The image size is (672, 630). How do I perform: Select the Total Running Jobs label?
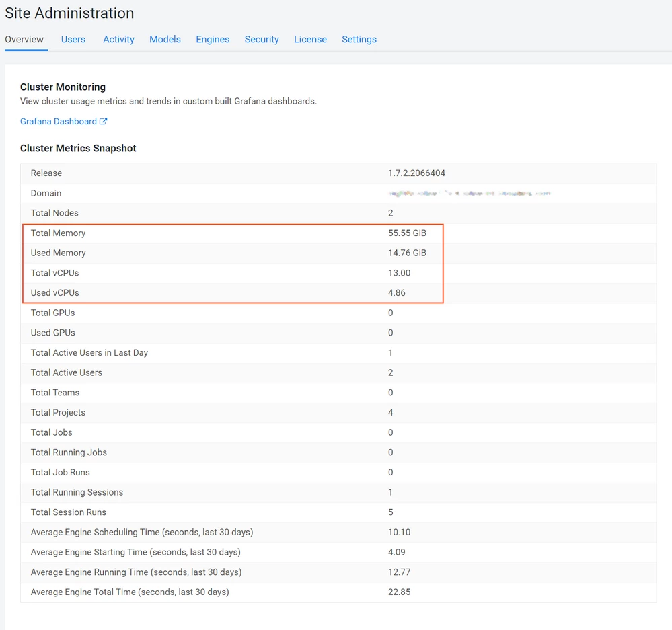pyautogui.click(x=69, y=452)
